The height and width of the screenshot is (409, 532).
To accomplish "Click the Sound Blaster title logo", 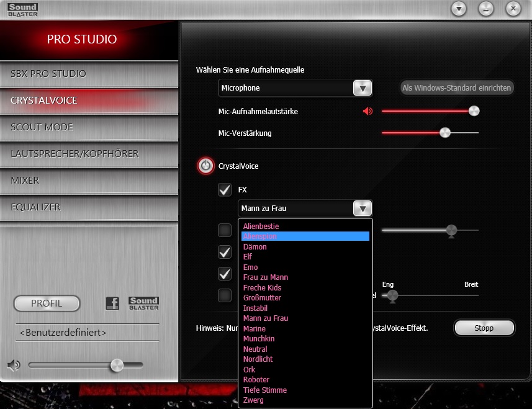I will pyautogui.click(x=23, y=10).
